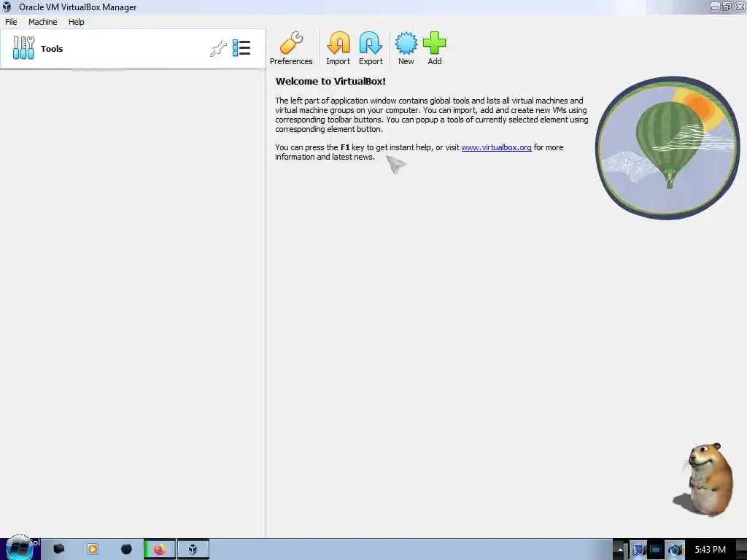Open the Preferences toolbar button
This screenshot has height=560, width=747.
point(291,49)
